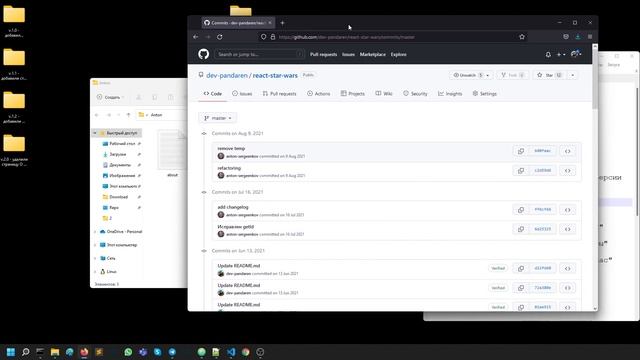Click Verified badge of first Update README.md commit
The width and height of the screenshot is (640, 360).
[x=498, y=268]
